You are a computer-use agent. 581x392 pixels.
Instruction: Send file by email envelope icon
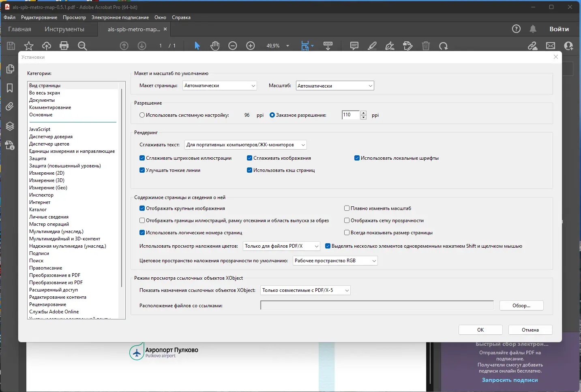551,46
